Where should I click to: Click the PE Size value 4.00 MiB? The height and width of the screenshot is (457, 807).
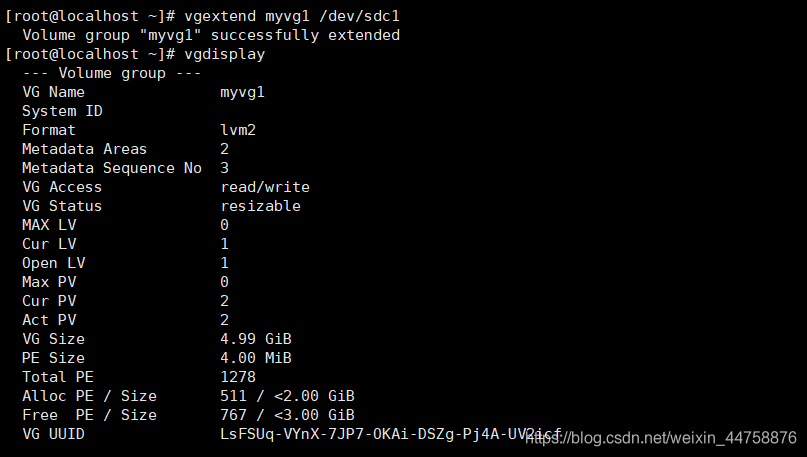click(256, 358)
